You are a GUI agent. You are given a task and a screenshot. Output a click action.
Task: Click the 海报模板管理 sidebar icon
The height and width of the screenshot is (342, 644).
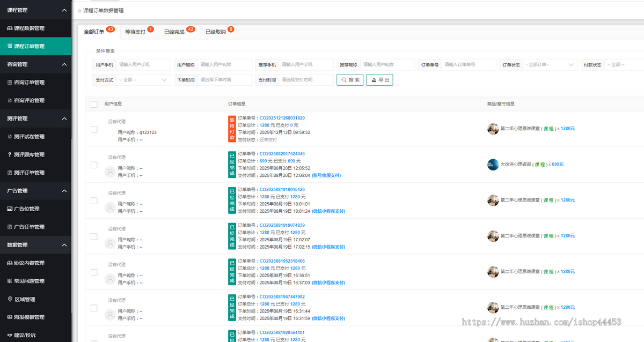click(x=10, y=317)
